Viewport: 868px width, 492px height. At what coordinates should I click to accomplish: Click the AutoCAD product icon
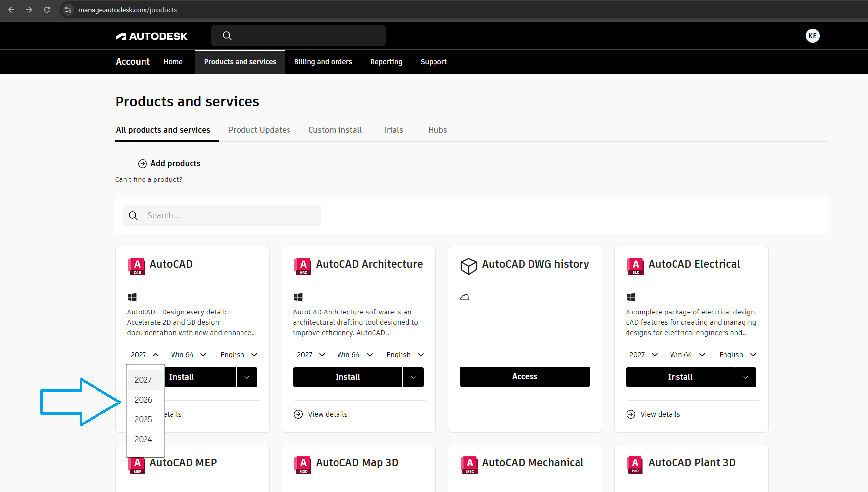pos(137,266)
